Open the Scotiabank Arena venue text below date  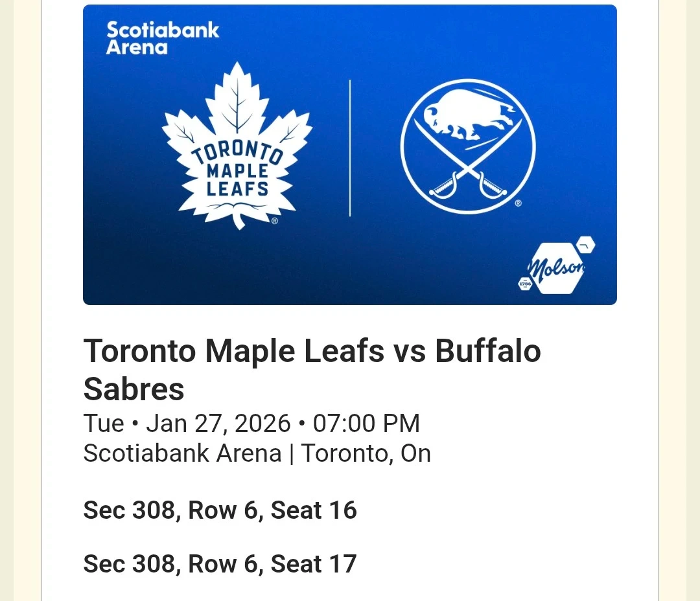[182, 453]
